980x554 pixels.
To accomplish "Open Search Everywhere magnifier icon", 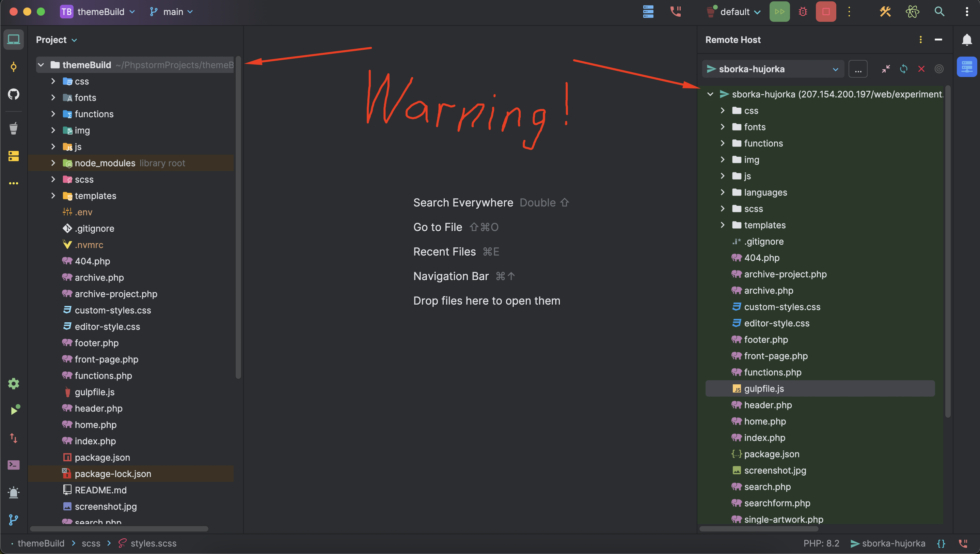I will tap(939, 12).
